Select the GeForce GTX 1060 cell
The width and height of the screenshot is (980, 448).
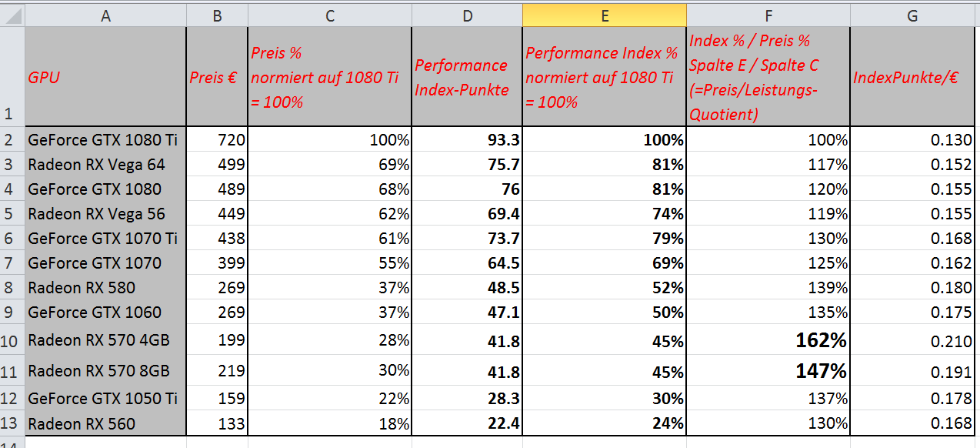[x=105, y=313]
